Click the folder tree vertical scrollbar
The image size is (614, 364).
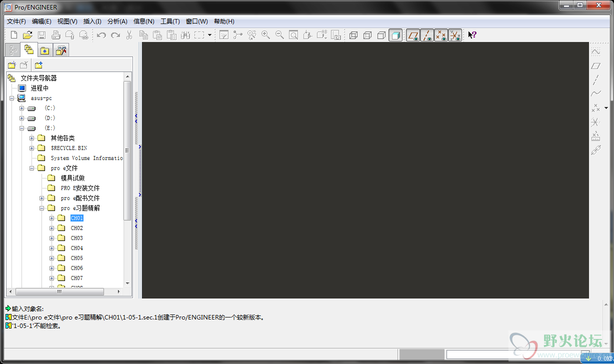127,150
